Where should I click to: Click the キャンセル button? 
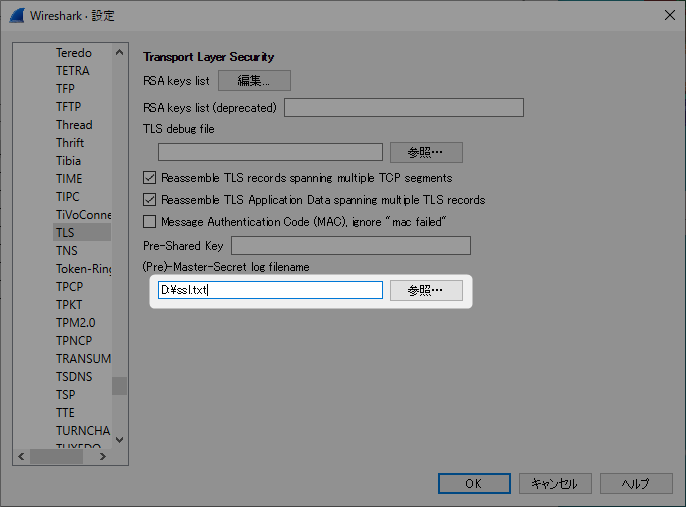pos(555,483)
